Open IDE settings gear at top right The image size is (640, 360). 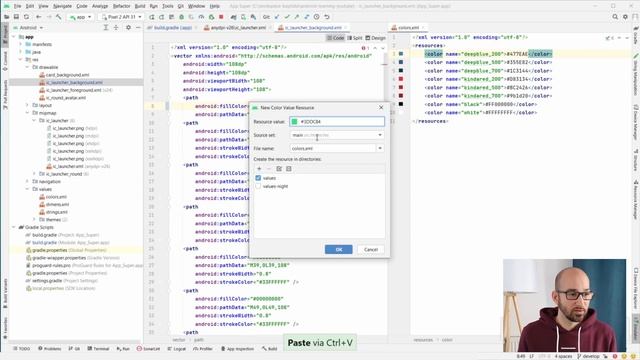[x=625, y=17]
